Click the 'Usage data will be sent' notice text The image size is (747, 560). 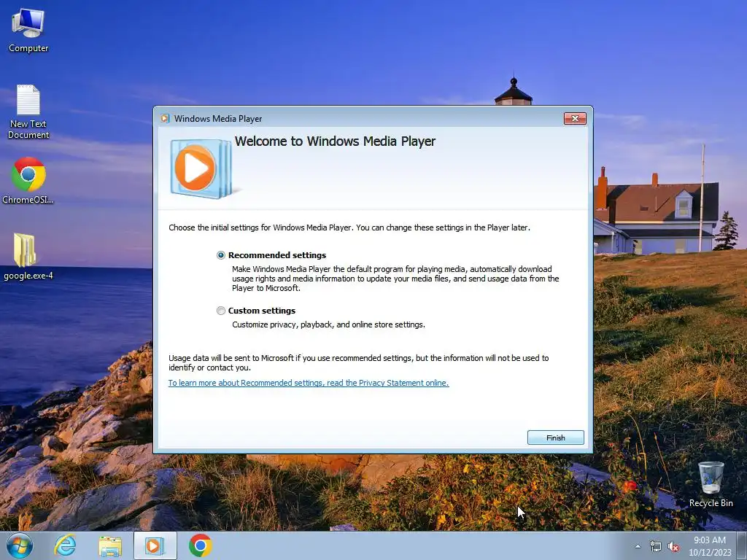pos(358,363)
